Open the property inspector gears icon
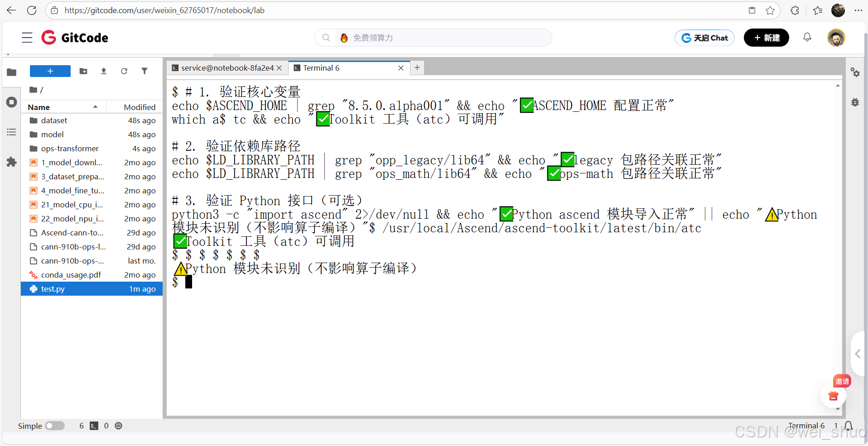Viewport: 868px width, 446px height. 855,72
